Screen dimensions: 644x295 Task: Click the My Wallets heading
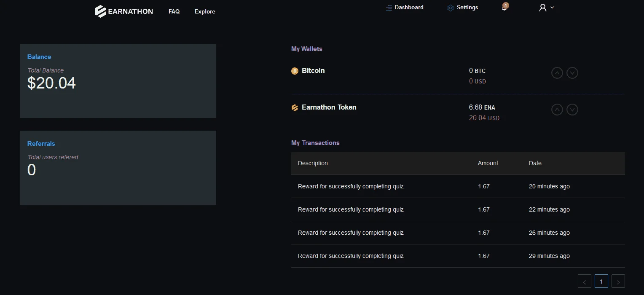tap(306, 49)
